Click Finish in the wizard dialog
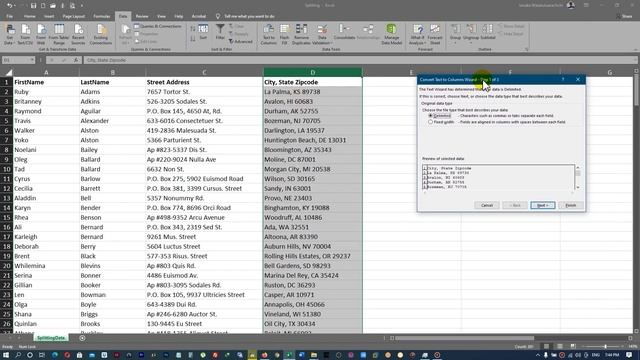 click(571, 205)
